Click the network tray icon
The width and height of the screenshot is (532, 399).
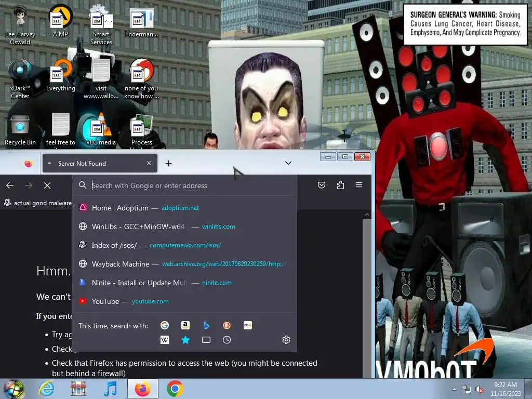point(467,390)
